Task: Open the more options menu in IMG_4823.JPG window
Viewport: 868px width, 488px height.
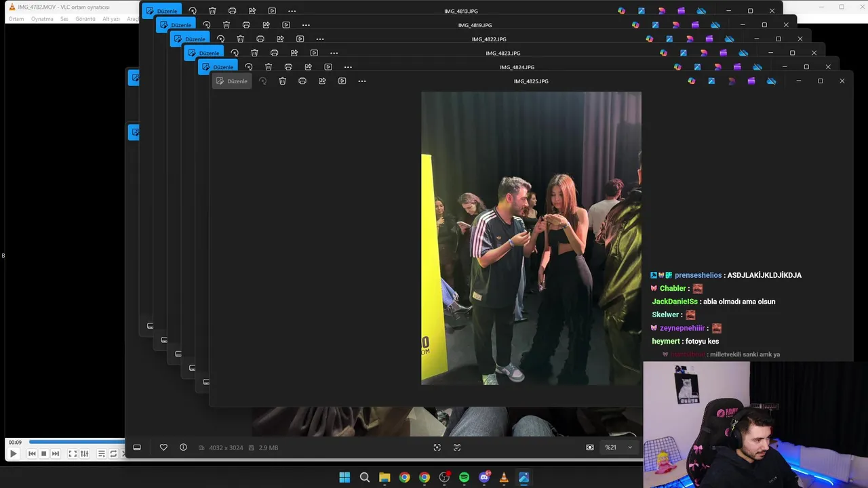Action: 334,53
